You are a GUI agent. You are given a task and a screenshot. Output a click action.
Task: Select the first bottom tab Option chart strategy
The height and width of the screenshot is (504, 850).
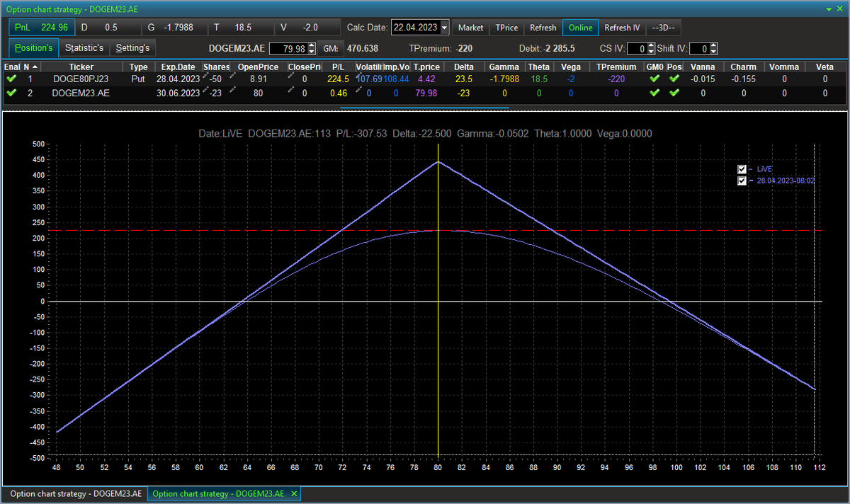point(75,493)
